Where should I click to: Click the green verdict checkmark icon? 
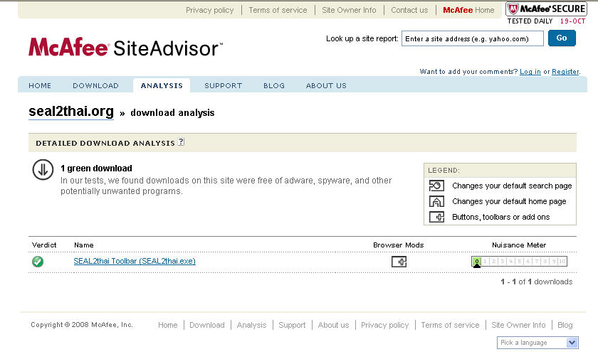(x=38, y=262)
